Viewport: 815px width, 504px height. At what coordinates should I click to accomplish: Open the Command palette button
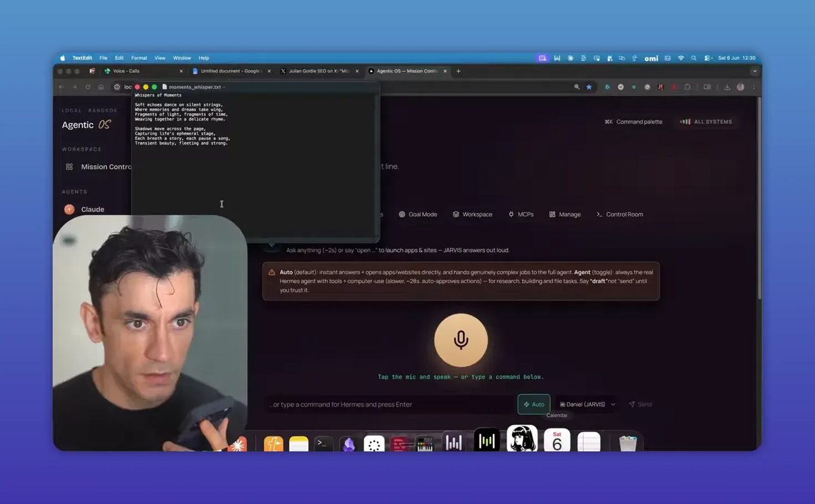pyautogui.click(x=633, y=122)
